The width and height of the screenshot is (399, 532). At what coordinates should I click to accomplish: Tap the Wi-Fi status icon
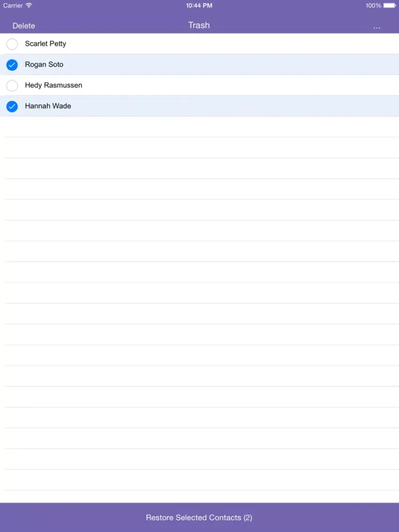(x=29, y=5)
